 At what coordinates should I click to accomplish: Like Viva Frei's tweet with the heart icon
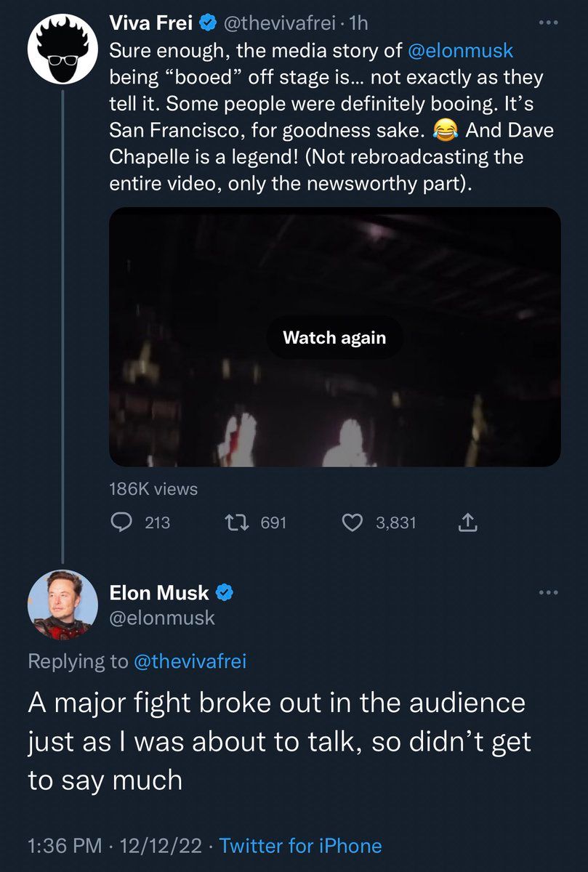[352, 522]
